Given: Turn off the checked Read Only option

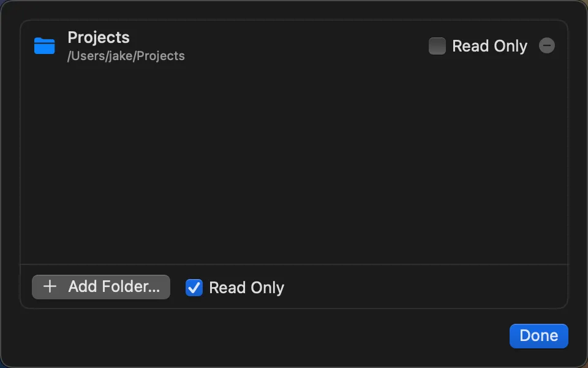Looking at the screenshot, I should click(x=194, y=287).
